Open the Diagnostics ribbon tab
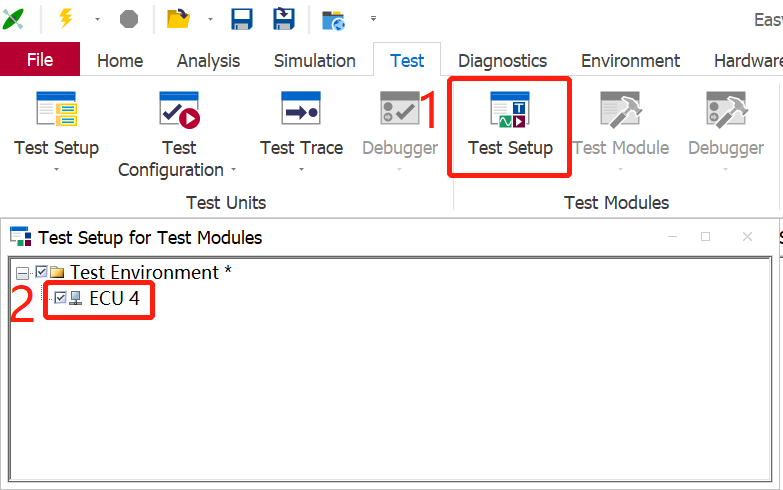Image resolution: width=783 pixels, height=490 pixels. 502,61
